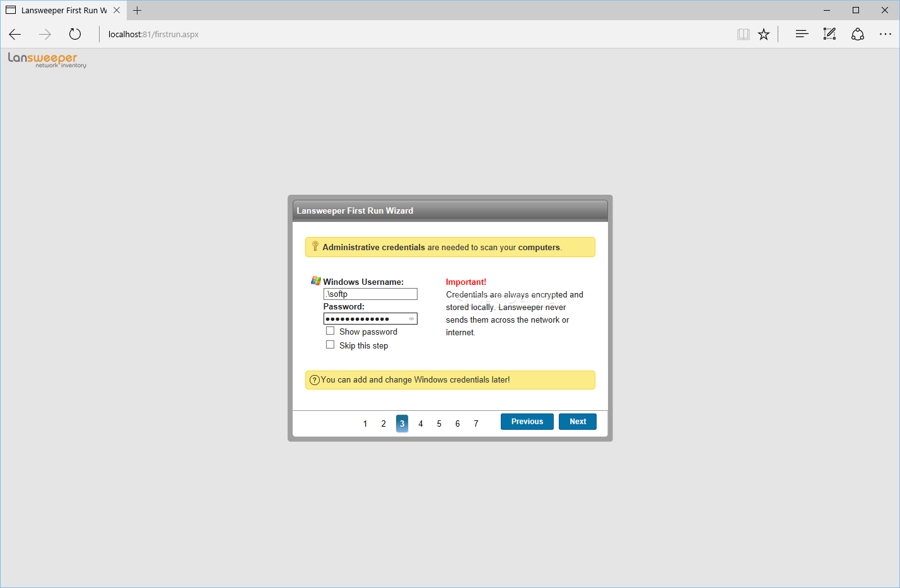Click the browser forward arrow
The image size is (900, 588).
click(45, 35)
